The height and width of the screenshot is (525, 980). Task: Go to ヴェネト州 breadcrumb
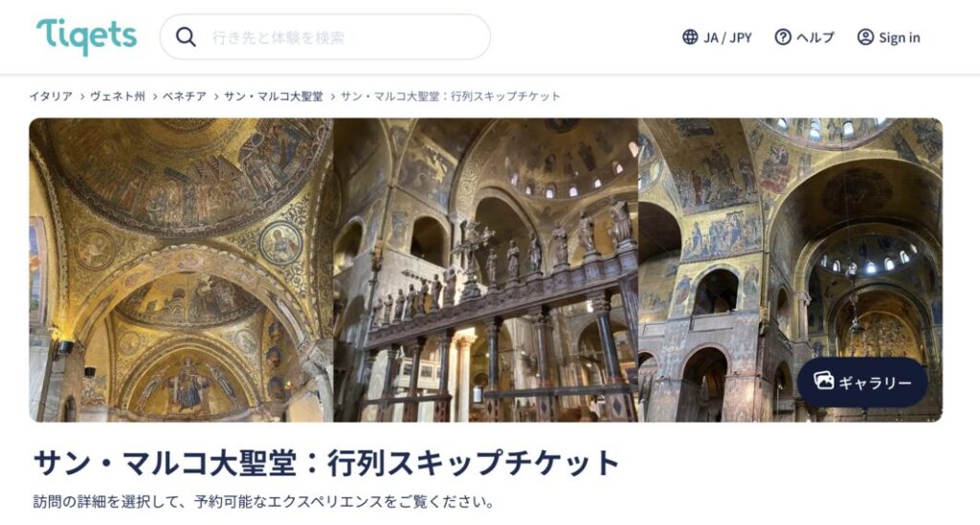click(118, 97)
